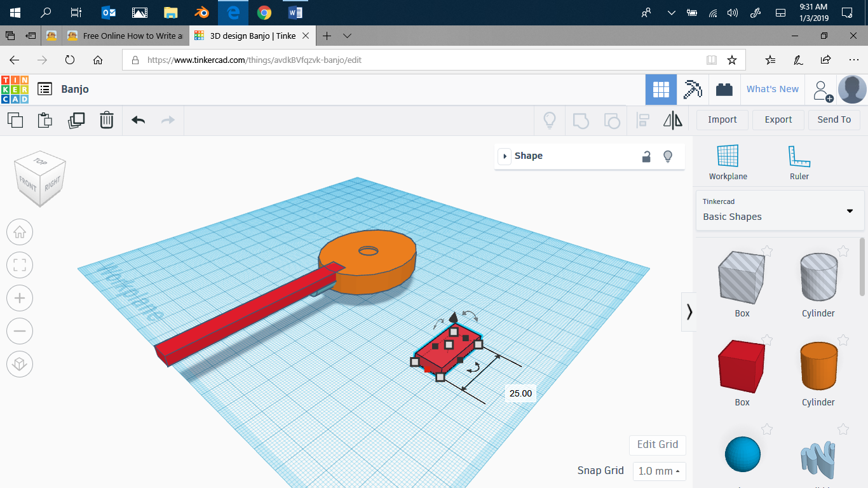Click the view cube TOP face

(x=40, y=161)
